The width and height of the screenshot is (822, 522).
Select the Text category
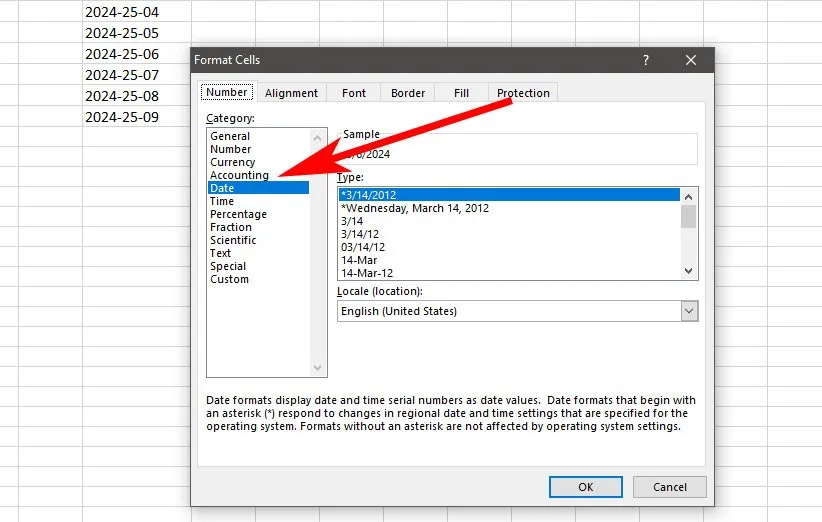221,253
